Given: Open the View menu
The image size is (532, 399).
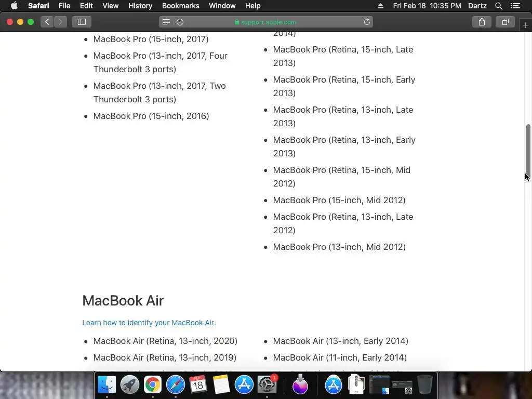Looking at the screenshot, I should click(x=111, y=6).
